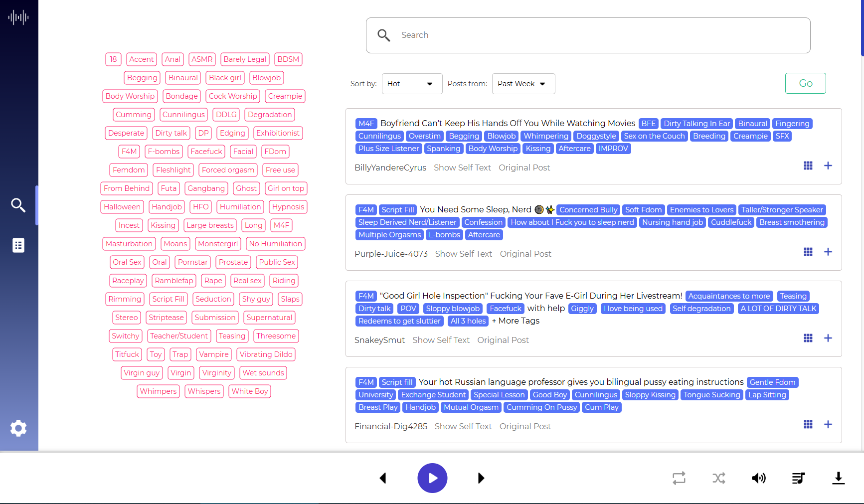864x504 pixels.
Task: Toggle the Accent tag filter
Action: pos(142,59)
